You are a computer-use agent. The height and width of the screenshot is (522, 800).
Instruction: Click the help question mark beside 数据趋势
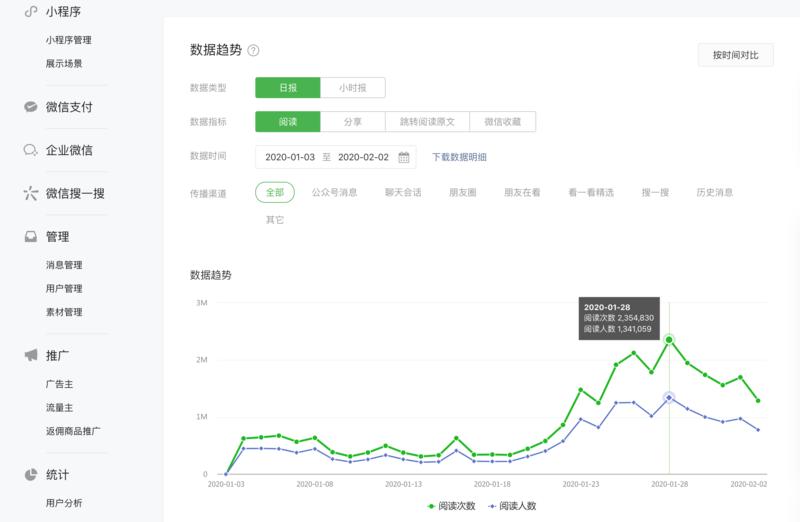(x=253, y=50)
